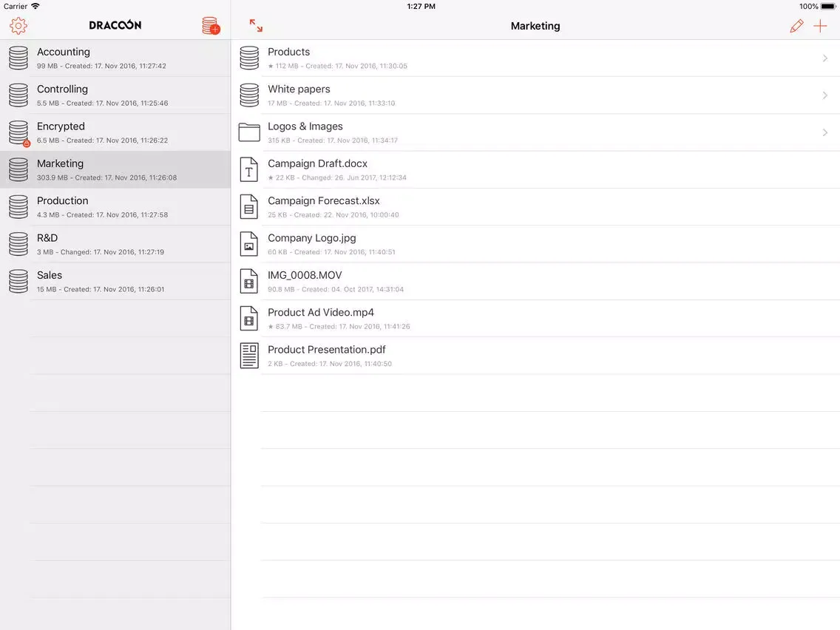The width and height of the screenshot is (840, 630).
Task: Tap the Product Presentation.pdf document icon
Action: (x=249, y=355)
